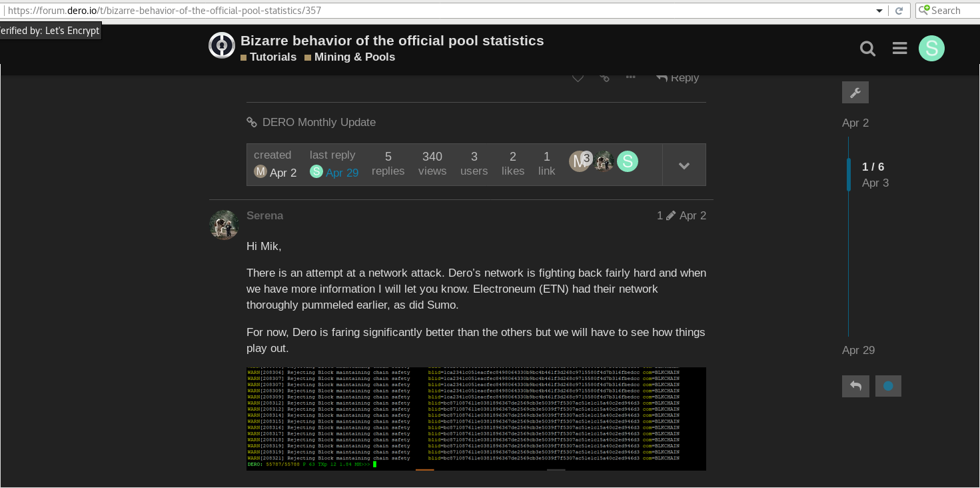980x488 pixels.
Task: Click the timeline date Apr 3
Action: point(875,183)
